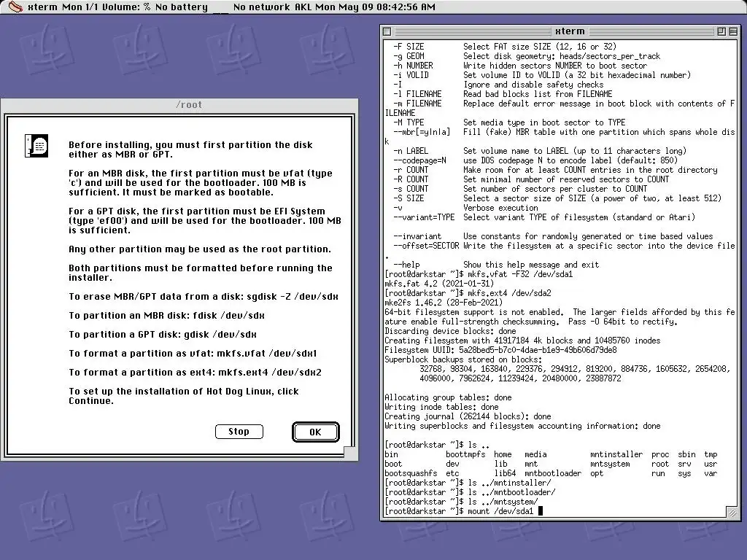The image size is (747, 560).
Task: Click the AKL clock and date in the top bar
Action: tap(365, 7)
